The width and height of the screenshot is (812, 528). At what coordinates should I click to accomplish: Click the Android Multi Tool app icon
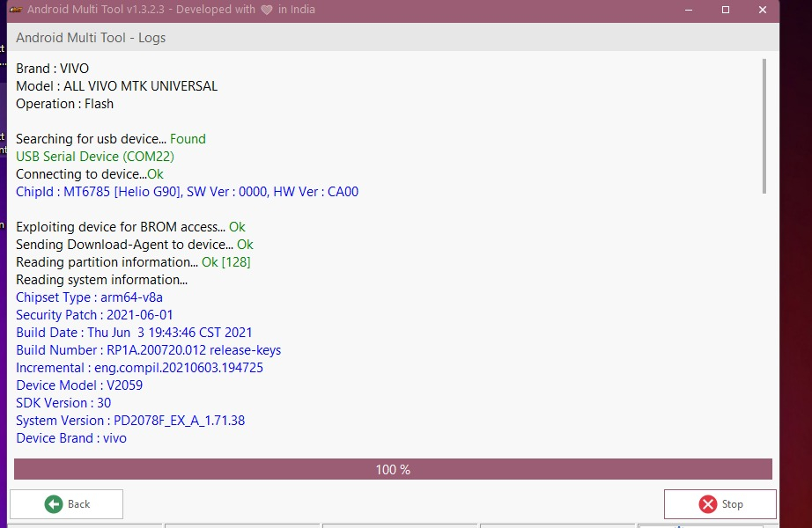coord(14,11)
